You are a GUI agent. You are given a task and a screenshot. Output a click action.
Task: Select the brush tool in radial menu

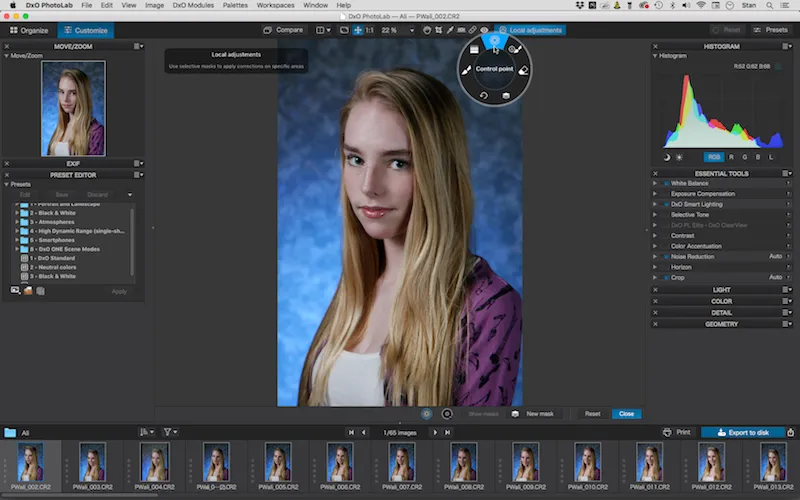pos(466,71)
